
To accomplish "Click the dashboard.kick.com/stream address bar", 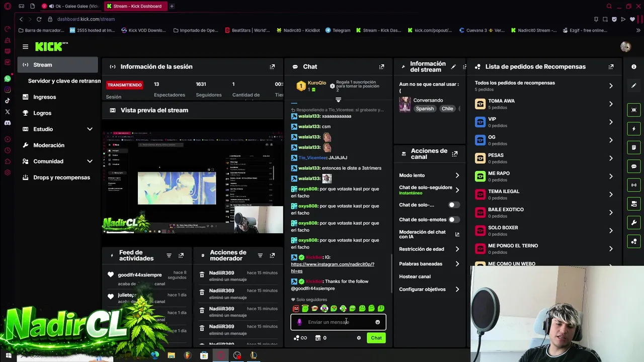I will [x=86, y=19].
